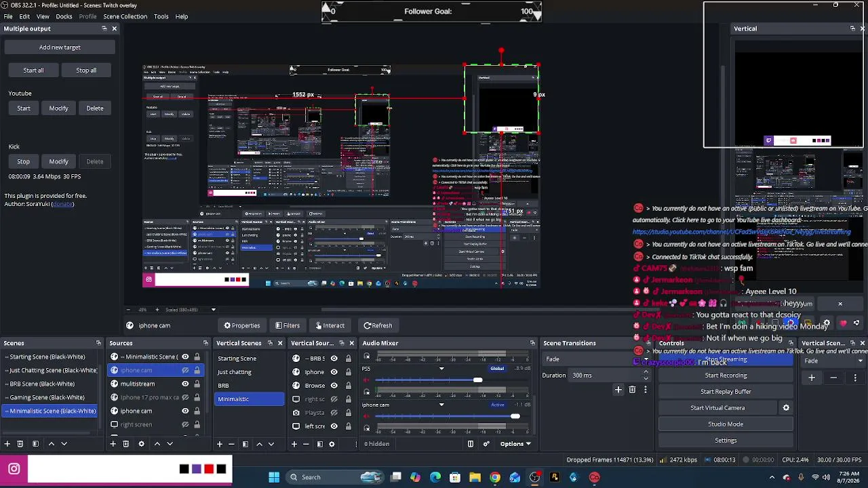The width and height of the screenshot is (868, 488).
Task: Delete selected source via Sources trash icon
Action: click(125, 444)
